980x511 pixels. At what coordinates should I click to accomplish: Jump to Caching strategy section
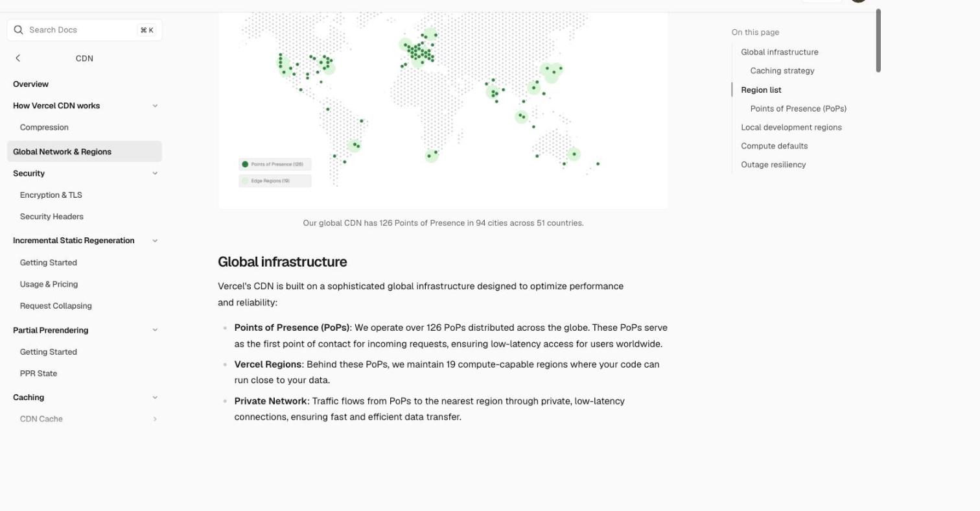coord(782,71)
